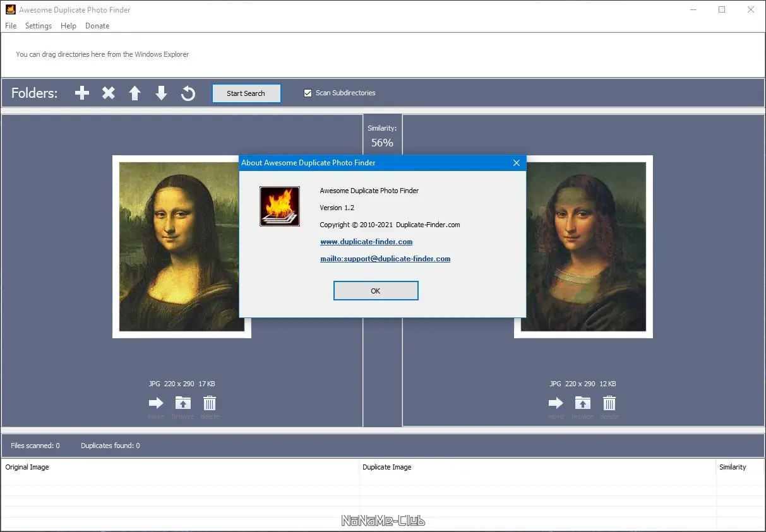The image size is (766, 532).
Task: Click the browse folder icon under right image
Action: (x=583, y=403)
